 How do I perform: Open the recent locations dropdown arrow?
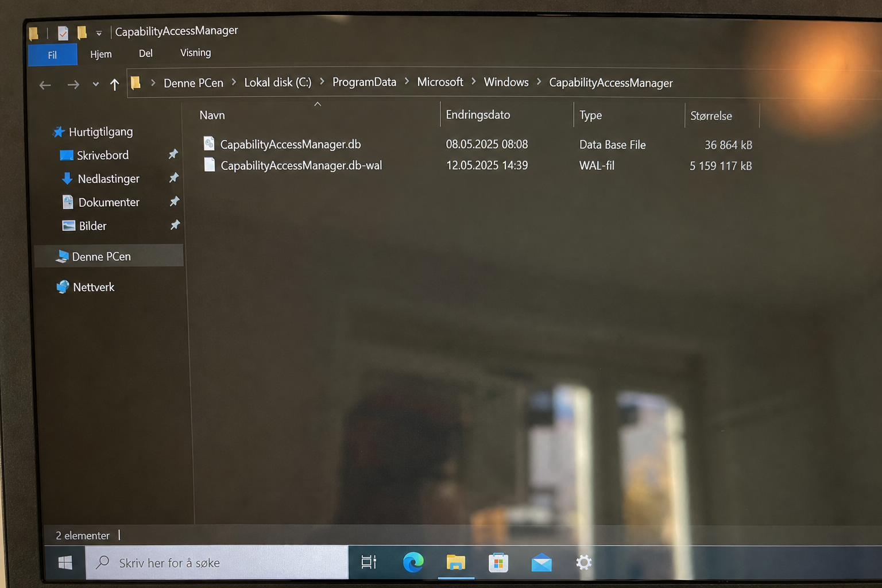[95, 84]
